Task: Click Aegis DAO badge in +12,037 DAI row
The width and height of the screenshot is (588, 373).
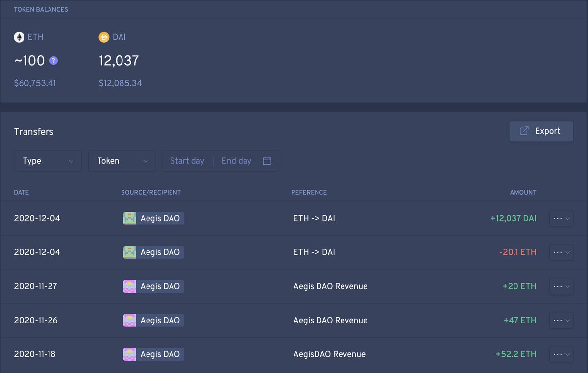Action: coord(154,218)
